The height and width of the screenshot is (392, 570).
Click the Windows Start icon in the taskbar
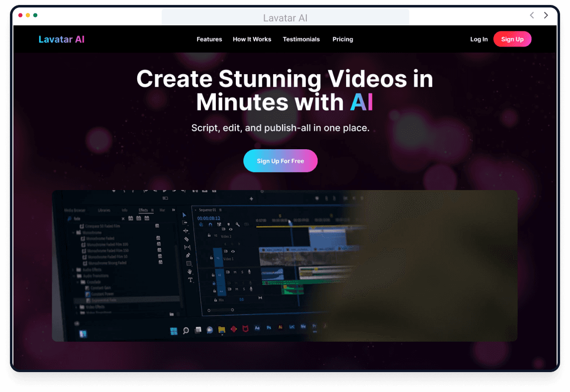coord(174,330)
